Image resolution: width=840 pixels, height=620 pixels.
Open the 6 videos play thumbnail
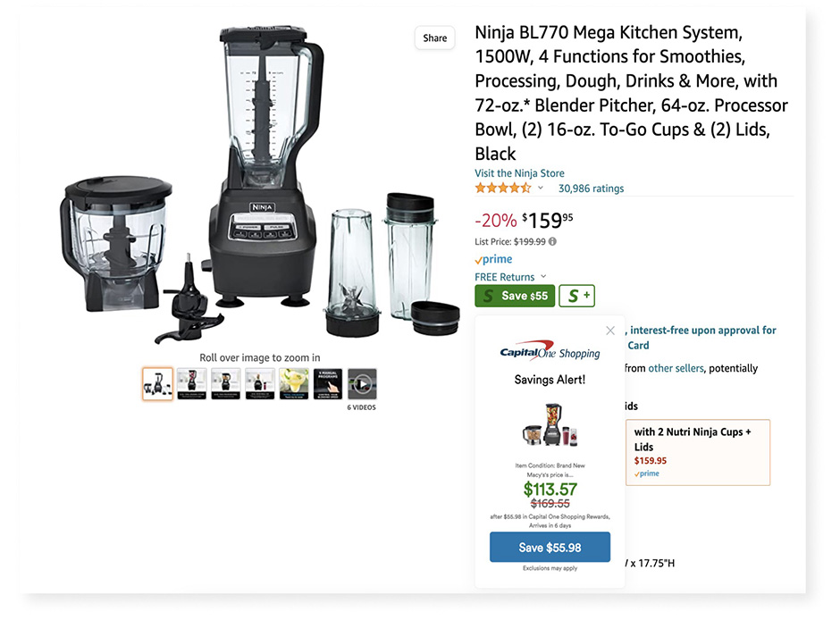click(362, 384)
